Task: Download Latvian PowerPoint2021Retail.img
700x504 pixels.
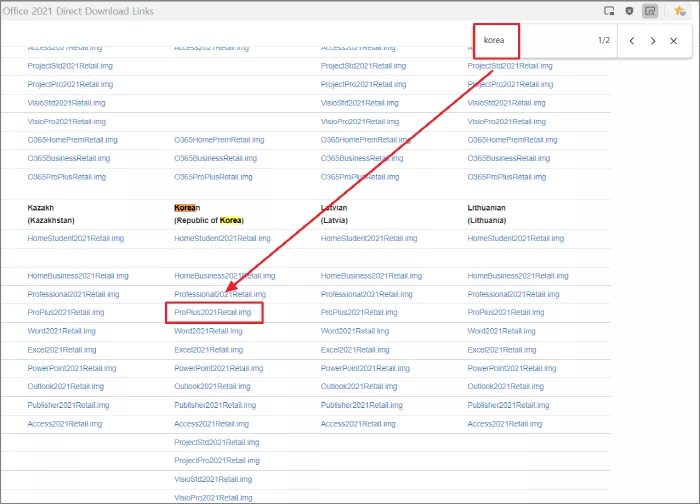Action: click(365, 368)
